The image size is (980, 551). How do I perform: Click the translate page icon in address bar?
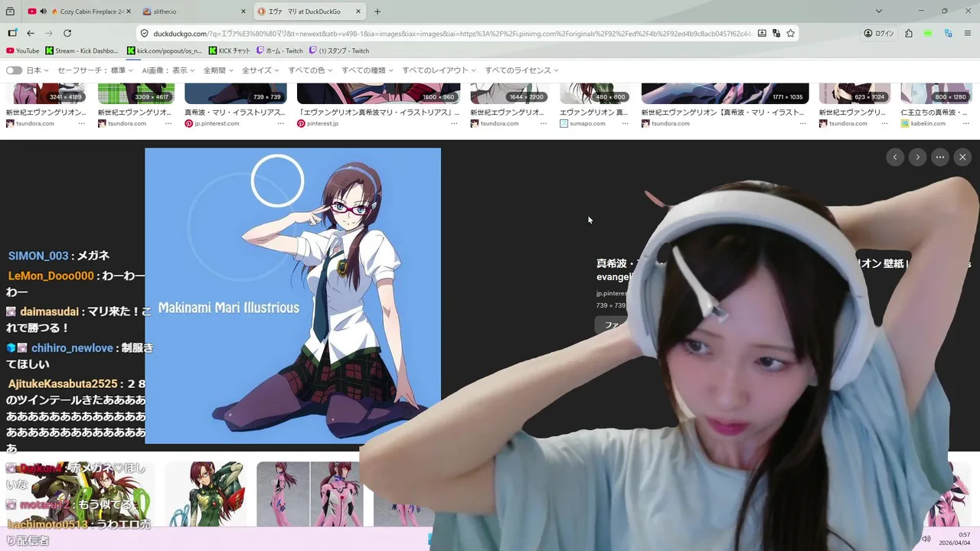pyautogui.click(x=776, y=33)
